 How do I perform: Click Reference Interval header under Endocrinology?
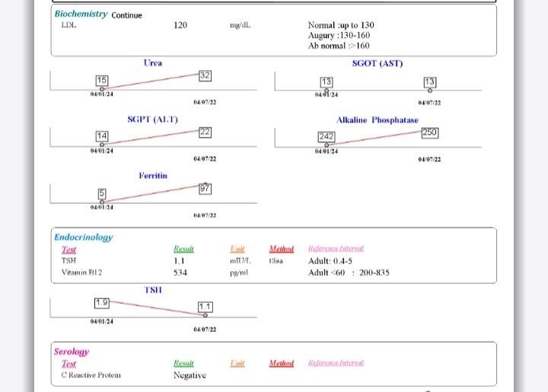(x=336, y=249)
